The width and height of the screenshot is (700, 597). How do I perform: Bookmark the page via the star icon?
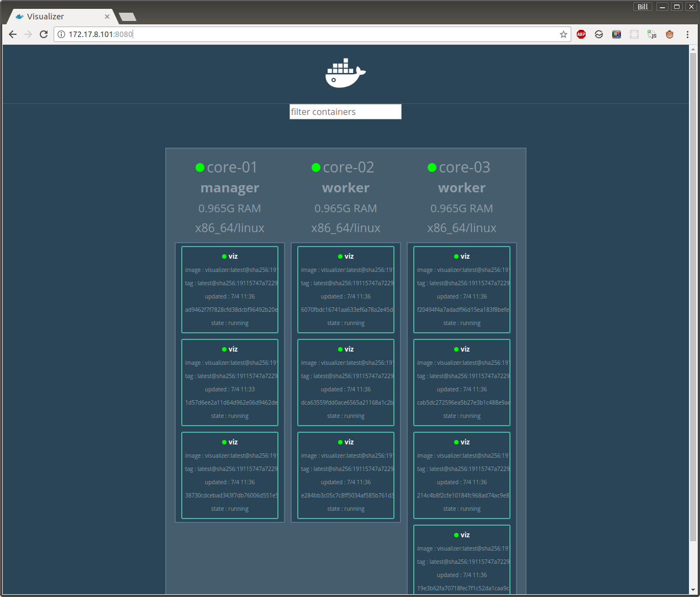(x=563, y=34)
